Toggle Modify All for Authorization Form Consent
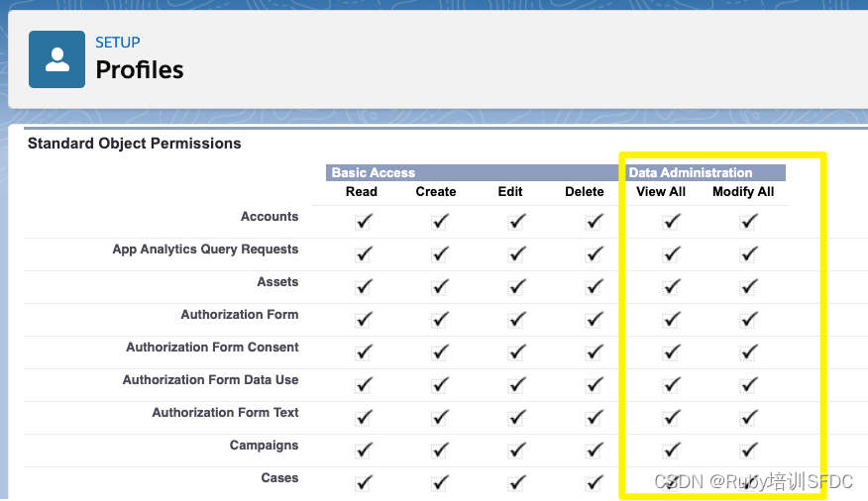868x501 pixels. [x=748, y=352]
